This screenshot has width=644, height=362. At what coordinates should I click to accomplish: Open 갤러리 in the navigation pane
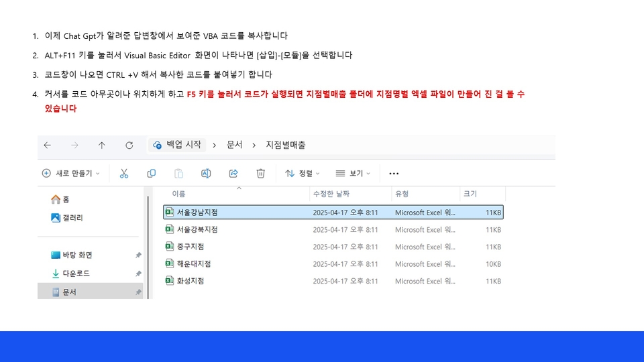pos(67,217)
